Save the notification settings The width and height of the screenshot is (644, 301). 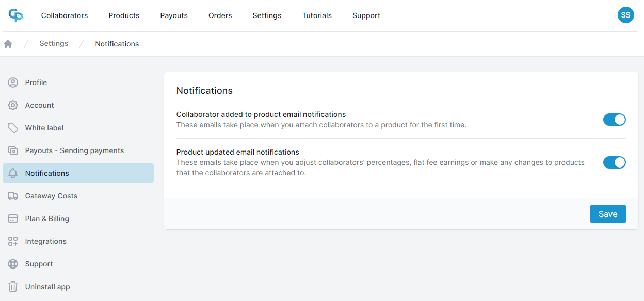(x=607, y=213)
